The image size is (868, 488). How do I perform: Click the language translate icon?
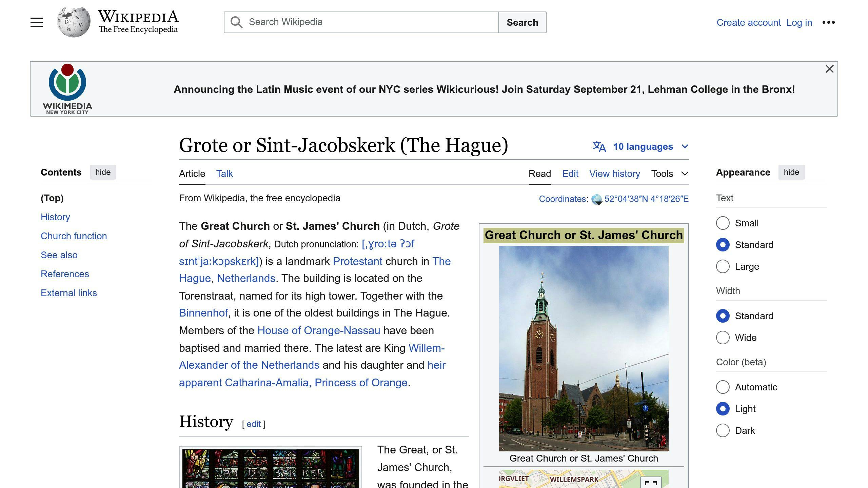click(x=599, y=146)
